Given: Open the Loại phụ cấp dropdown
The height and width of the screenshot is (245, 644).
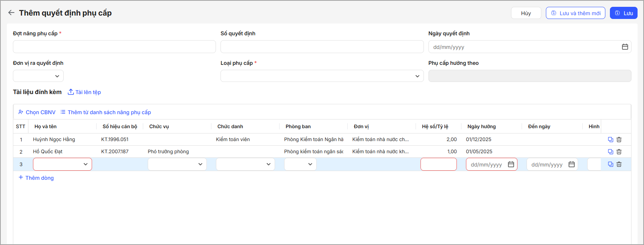Looking at the screenshot, I should 322,76.
